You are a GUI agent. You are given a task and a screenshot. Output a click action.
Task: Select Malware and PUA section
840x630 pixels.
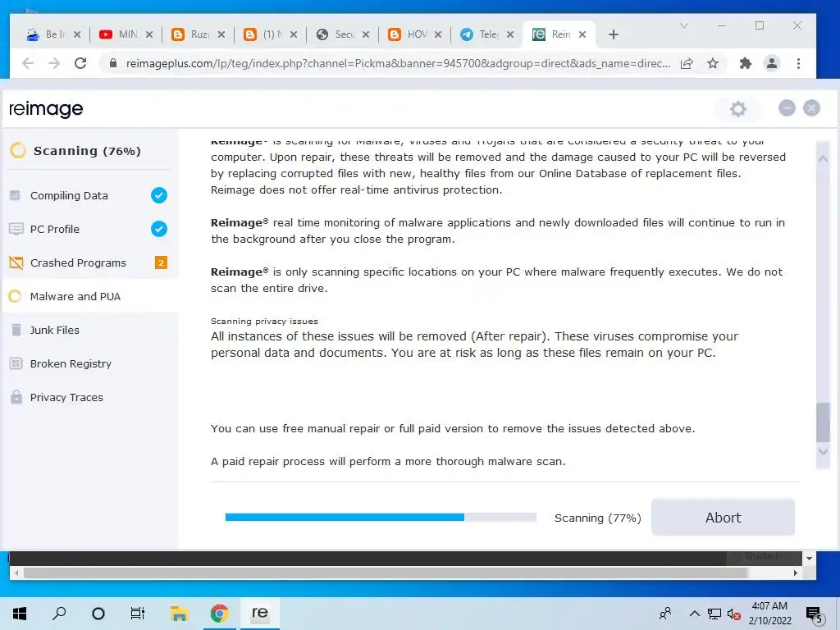point(89,296)
